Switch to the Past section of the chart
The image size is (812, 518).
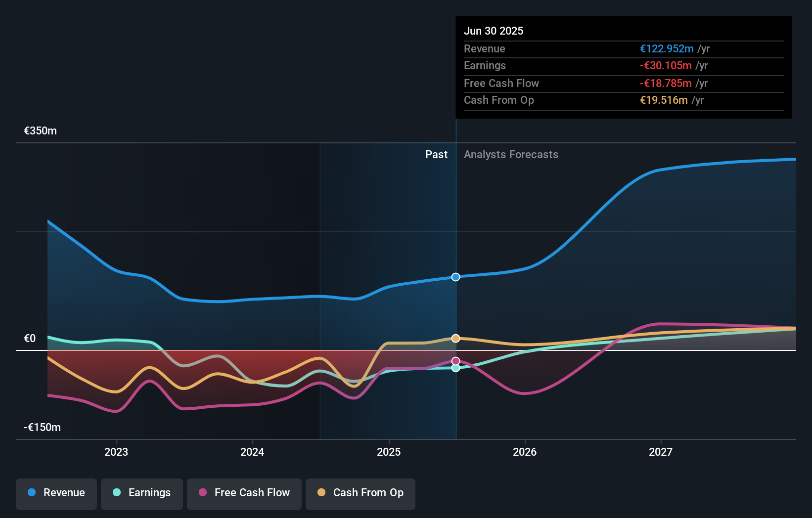click(x=436, y=154)
